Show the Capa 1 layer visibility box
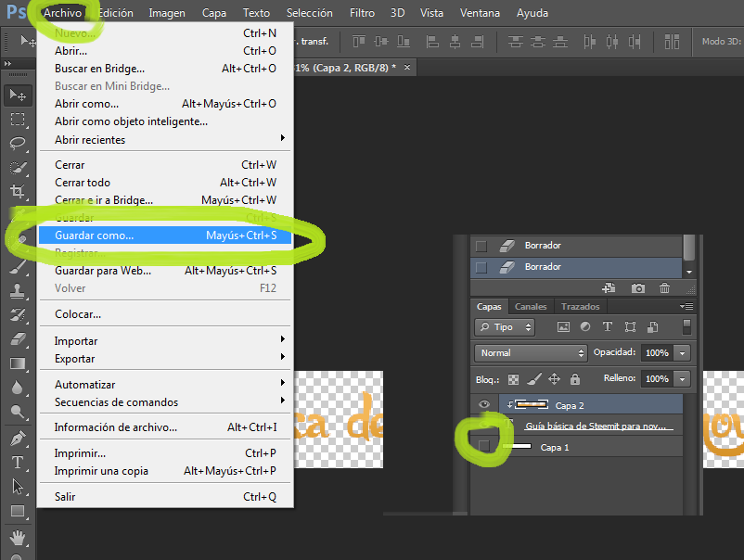Screen dimensions: 744x560 (x=484, y=446)
